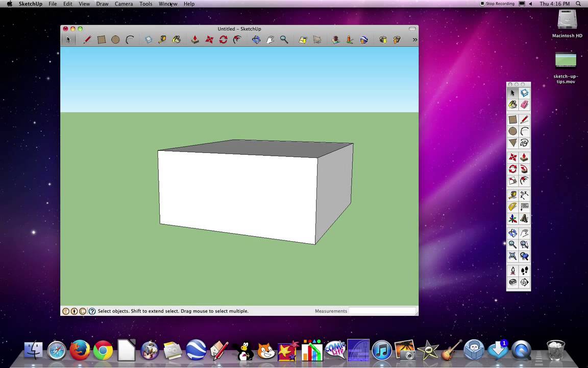588x368 pixels.
Task: Launch Firefox from the Dock
Action: [x=80, y=350]
